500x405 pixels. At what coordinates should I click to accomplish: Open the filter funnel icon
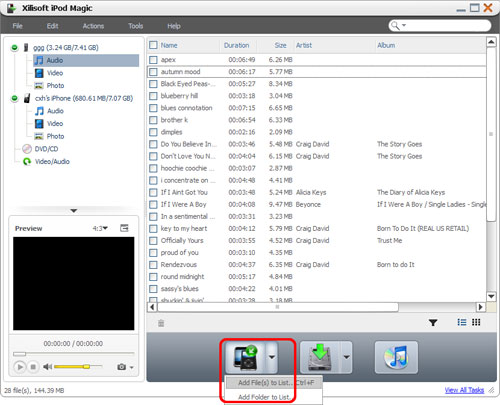click(x=433, y=322)
